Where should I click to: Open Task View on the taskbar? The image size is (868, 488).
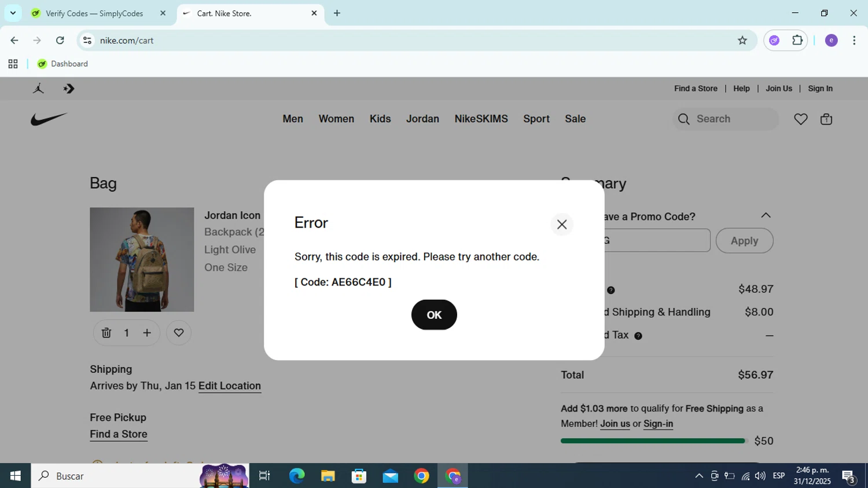pyautogui.click(x=264, y=476)
